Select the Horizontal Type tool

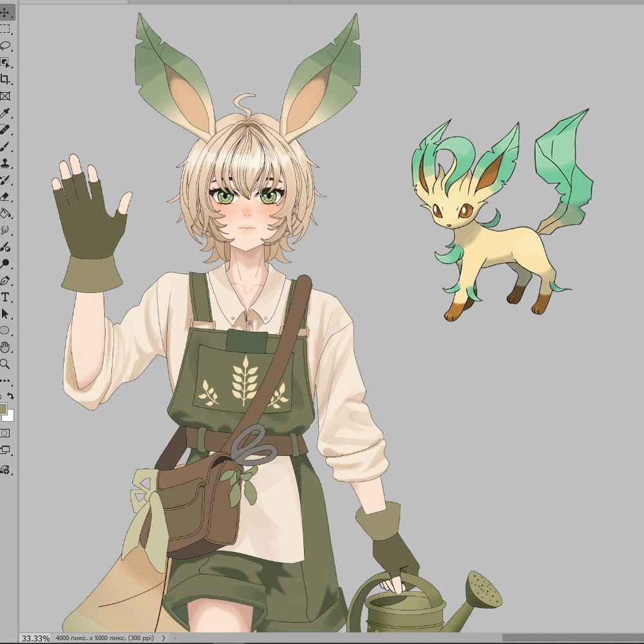pyautogui.click(x=5, y=298)
